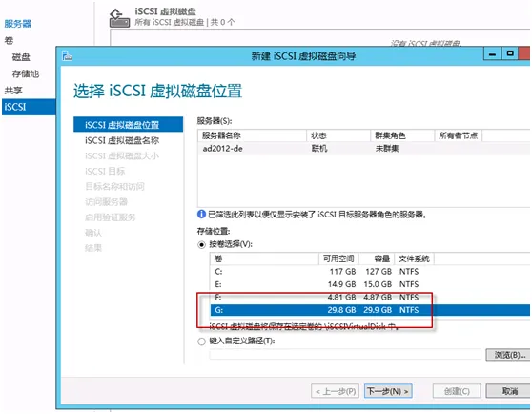Go to 服务器 in the left navigation
The height and width of the screenshot is (414, 532).
[x=18, y=24]
